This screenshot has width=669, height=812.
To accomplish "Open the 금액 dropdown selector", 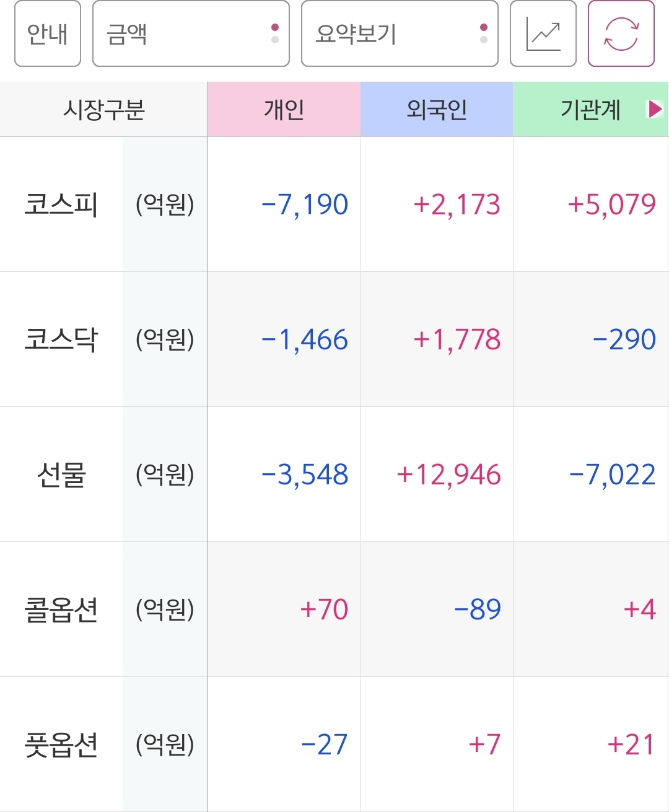I will click(x=191, y=33).
